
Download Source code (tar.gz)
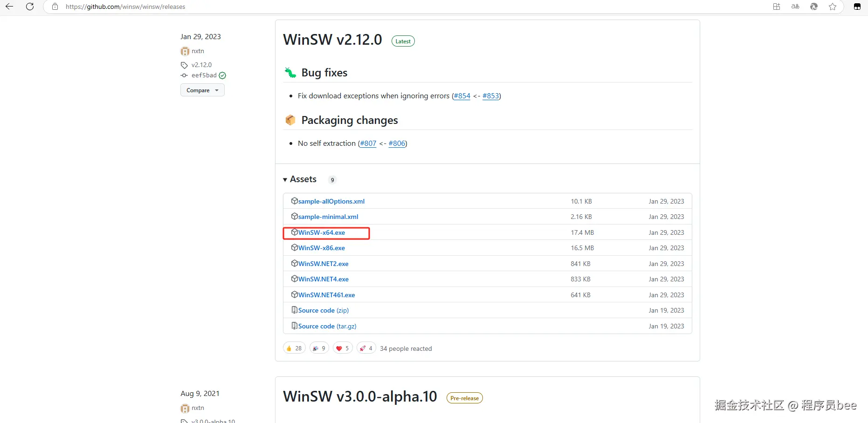[327, 326]
